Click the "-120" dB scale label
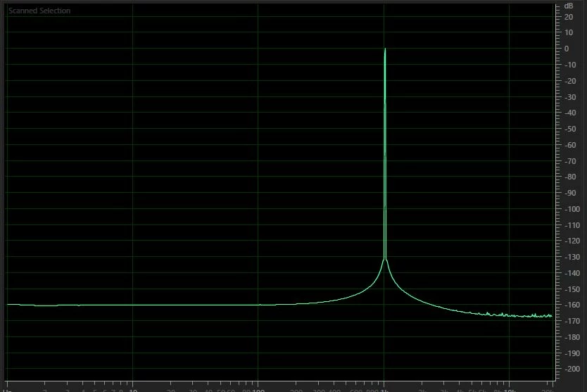Viewport: 587px width, 392px height. (x=572, y=241)
